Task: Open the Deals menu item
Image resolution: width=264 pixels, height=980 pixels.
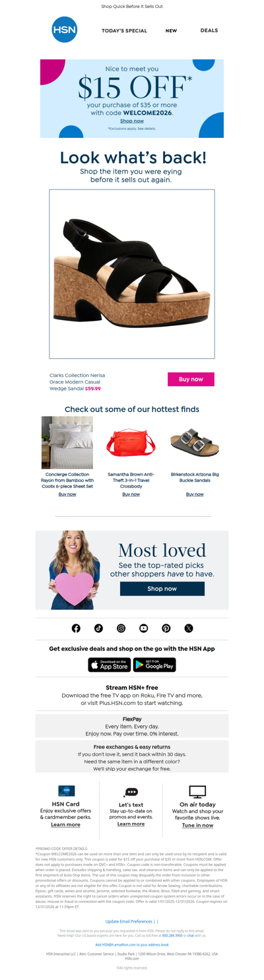Action: [209, 30]
